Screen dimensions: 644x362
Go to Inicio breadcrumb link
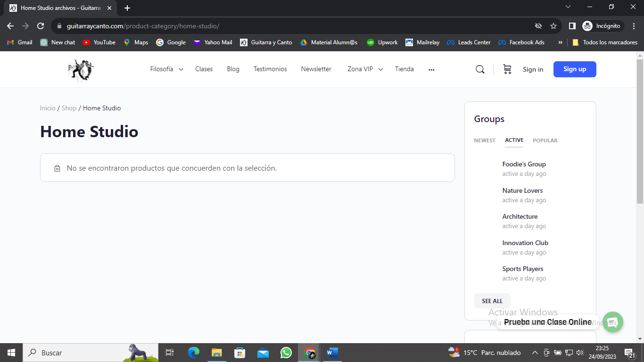(x=48, y=108)
